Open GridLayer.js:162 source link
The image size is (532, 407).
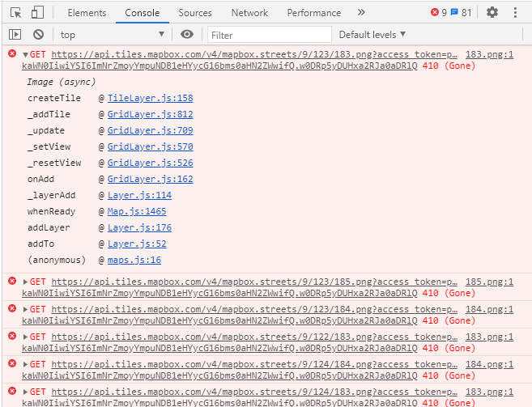[x=151, y=179]
